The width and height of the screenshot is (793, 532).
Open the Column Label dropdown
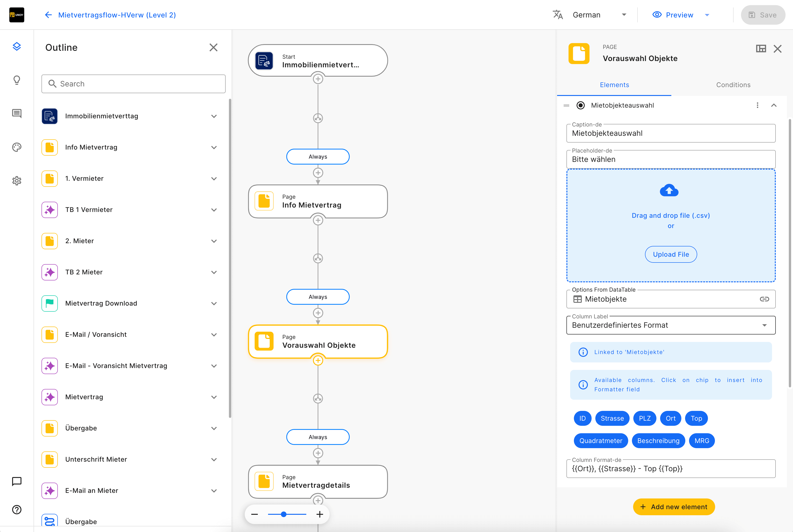[x=670, y=325]
